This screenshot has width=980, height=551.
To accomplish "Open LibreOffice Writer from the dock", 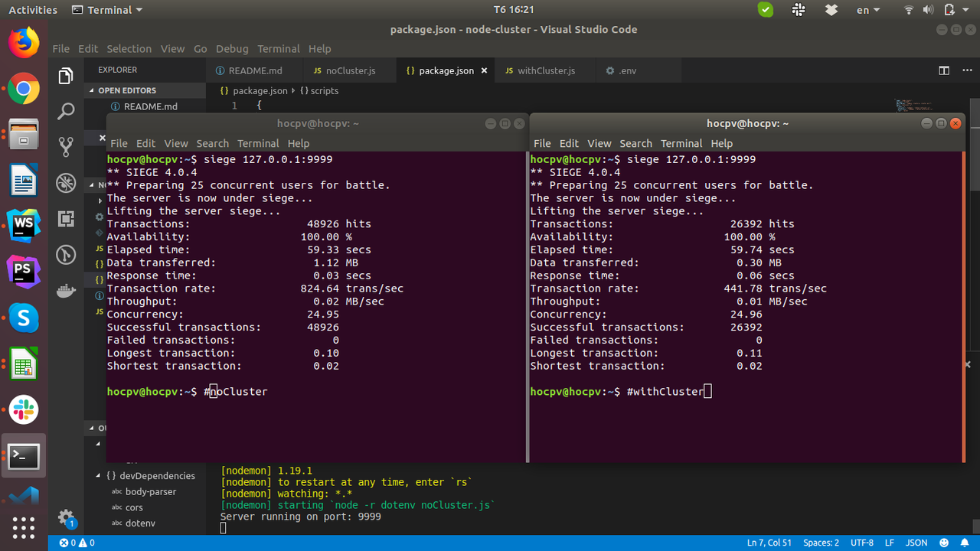I will [x=24, y=181].
